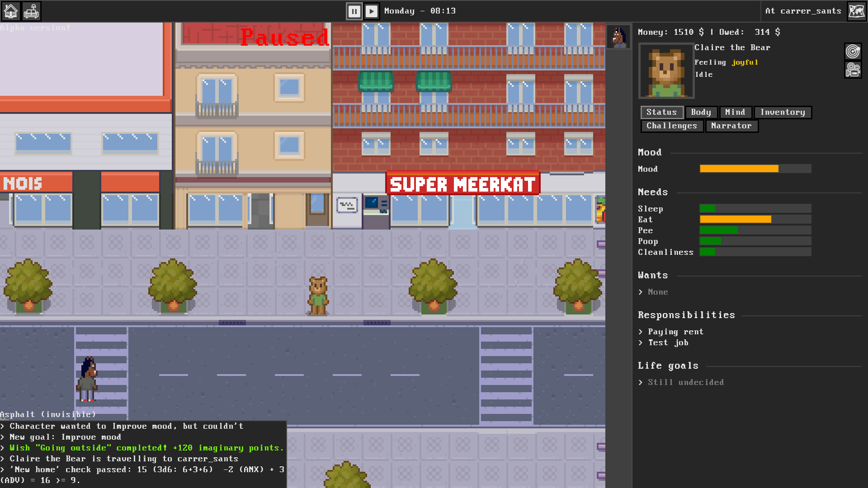Open the world map icon

pos(858,11)
